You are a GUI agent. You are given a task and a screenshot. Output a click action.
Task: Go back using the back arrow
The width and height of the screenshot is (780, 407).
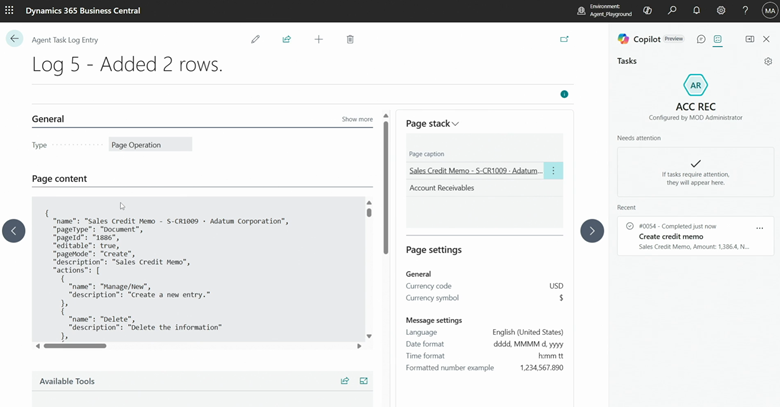point(14,39)
